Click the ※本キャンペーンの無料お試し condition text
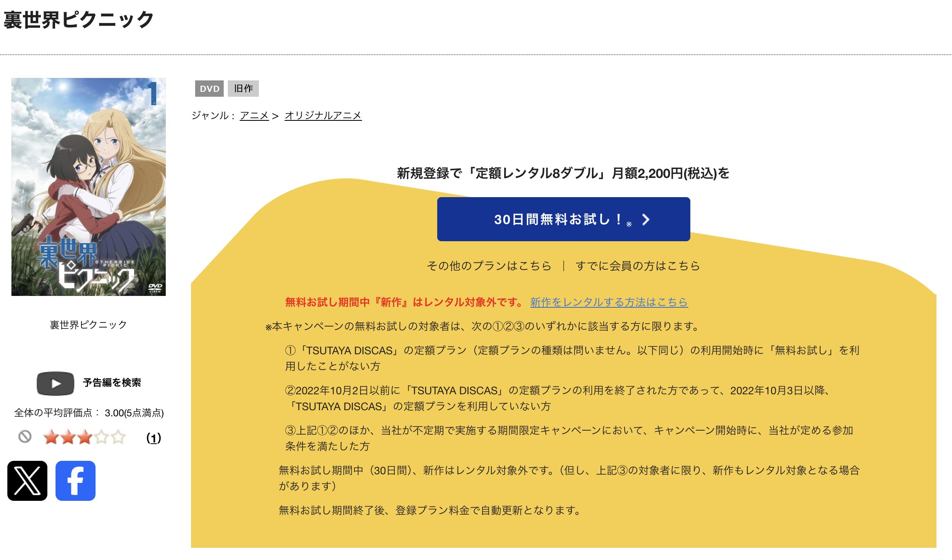 (483, 327)
